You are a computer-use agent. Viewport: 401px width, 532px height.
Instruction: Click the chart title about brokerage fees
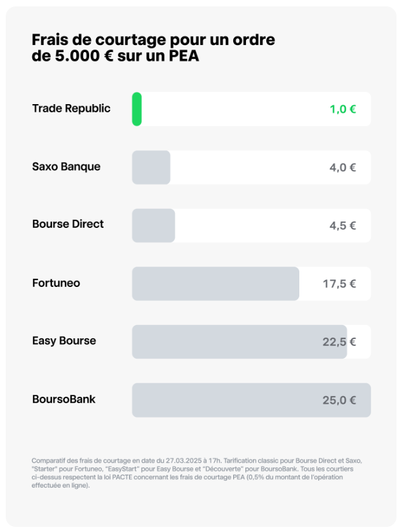tap(153, 48)
